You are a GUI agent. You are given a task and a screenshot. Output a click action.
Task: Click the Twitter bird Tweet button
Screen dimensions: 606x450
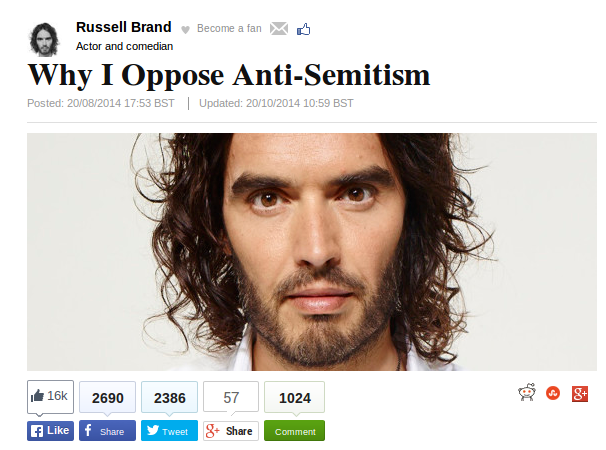pos(169,431)
